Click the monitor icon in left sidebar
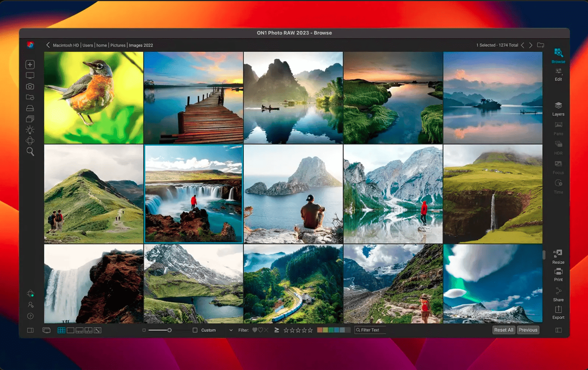This screenshot has width=588, height=370. click(30, 76)
